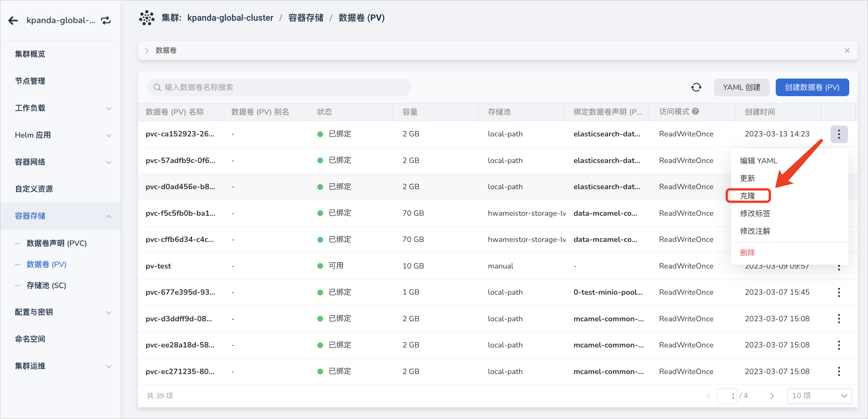This screenshot has width=868, height=419.
Task: Open 节点管理 in the sidebar
Action: pos(30,81)
